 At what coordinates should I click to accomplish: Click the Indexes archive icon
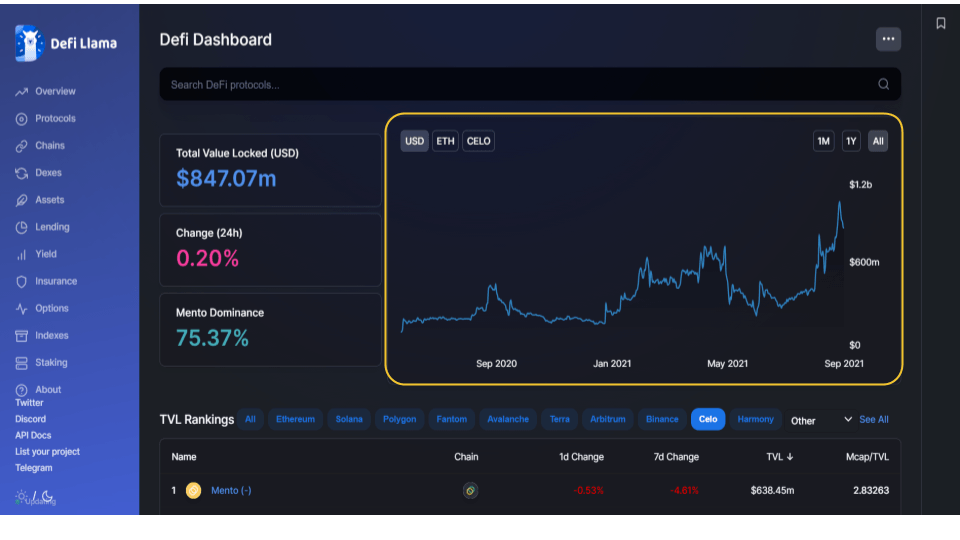tap(21, 336)
